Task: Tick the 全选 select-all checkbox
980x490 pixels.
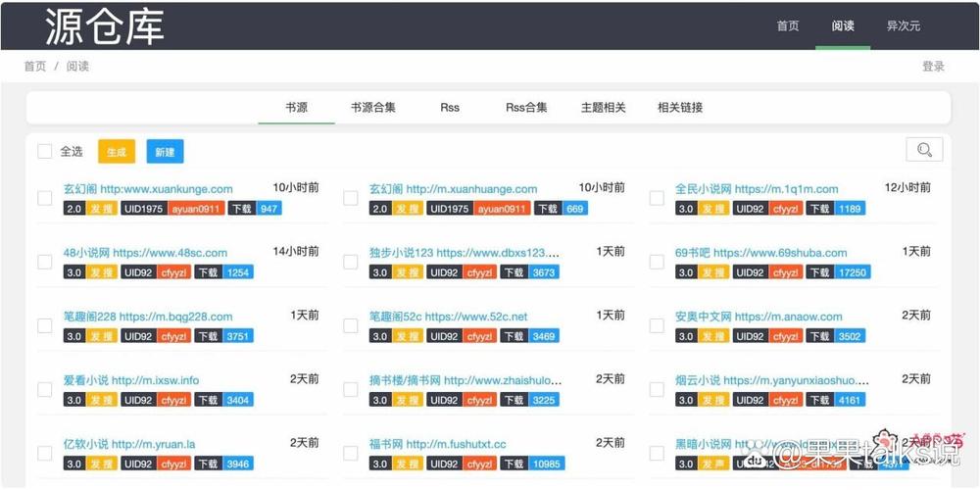Action: tap(45, 151)
